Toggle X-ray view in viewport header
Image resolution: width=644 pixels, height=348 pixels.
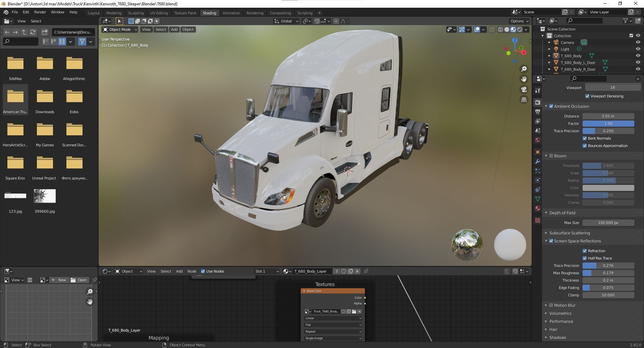(492, 29)
